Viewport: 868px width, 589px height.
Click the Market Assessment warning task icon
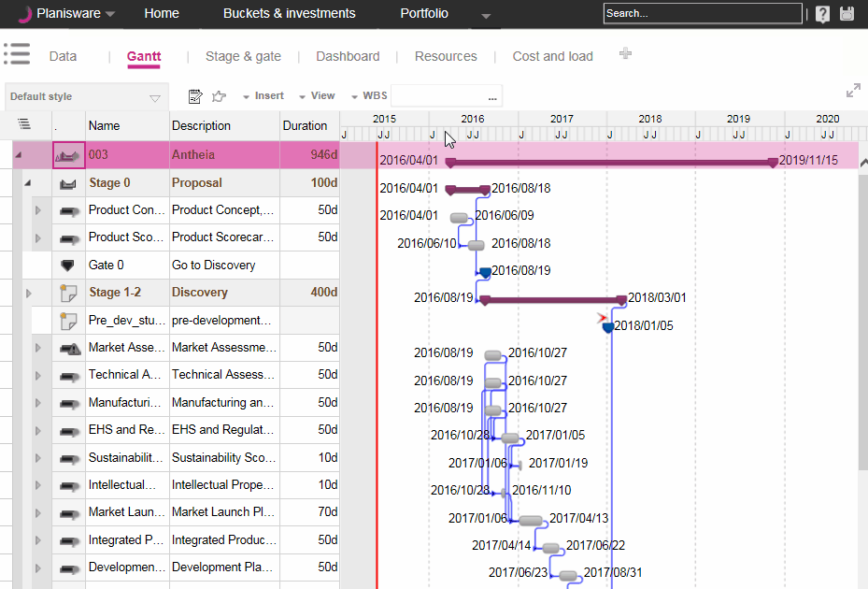click(70, 349)
